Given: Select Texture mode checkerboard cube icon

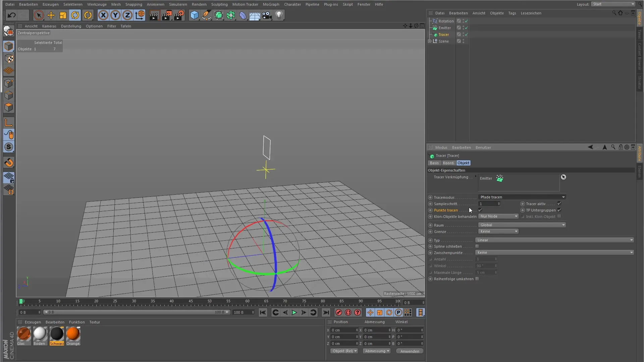Looking at the screenshot, I should click(x=9, y=59).
